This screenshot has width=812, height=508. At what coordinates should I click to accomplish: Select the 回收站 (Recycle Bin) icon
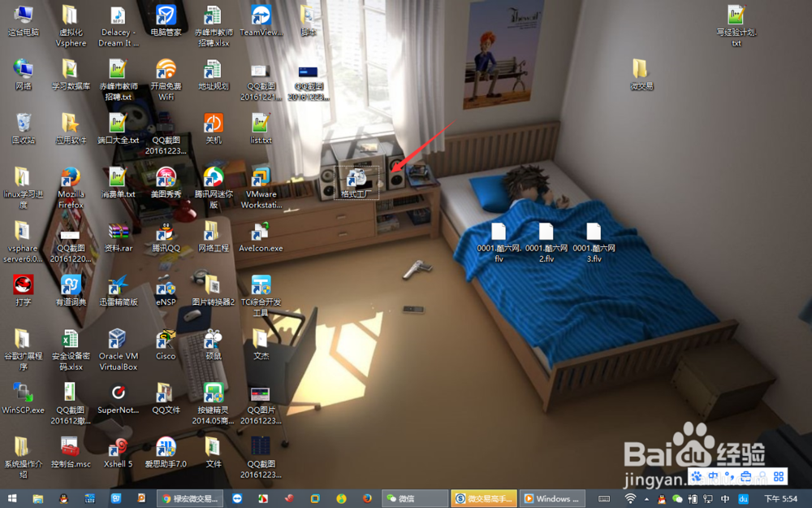point(24,128)
